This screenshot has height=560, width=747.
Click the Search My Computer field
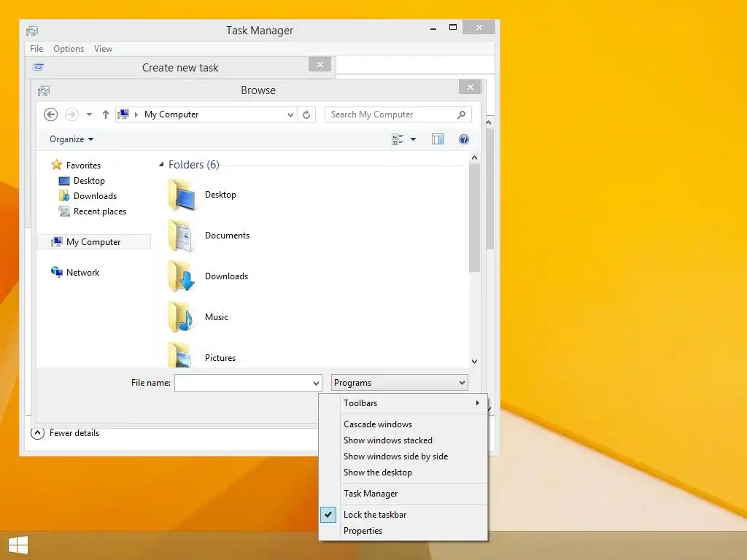pos(398,114)
